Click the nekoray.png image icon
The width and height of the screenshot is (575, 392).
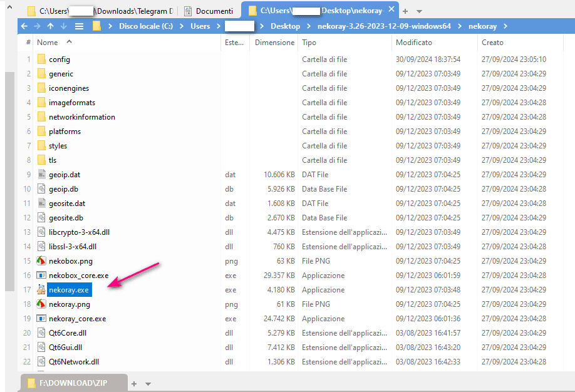[x=41, y=304]
